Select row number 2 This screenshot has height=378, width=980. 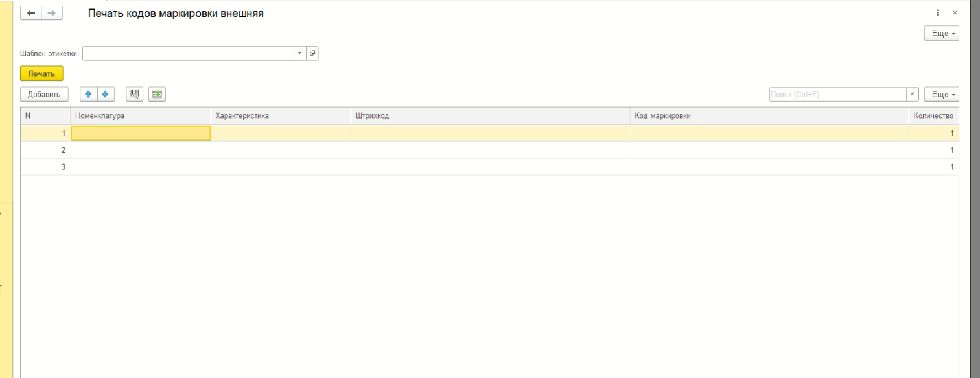pyautogui.click(x=490, y=150)
